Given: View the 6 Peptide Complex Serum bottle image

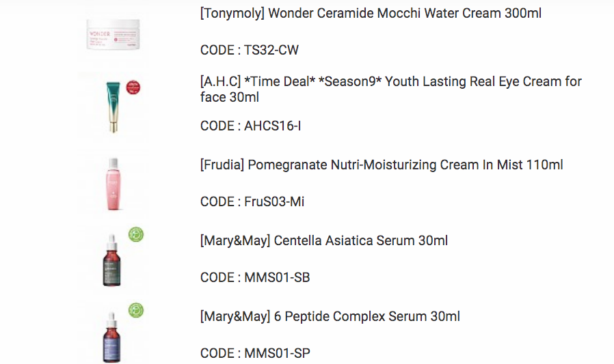Looking at the screenshot, I should pos(111,335).
